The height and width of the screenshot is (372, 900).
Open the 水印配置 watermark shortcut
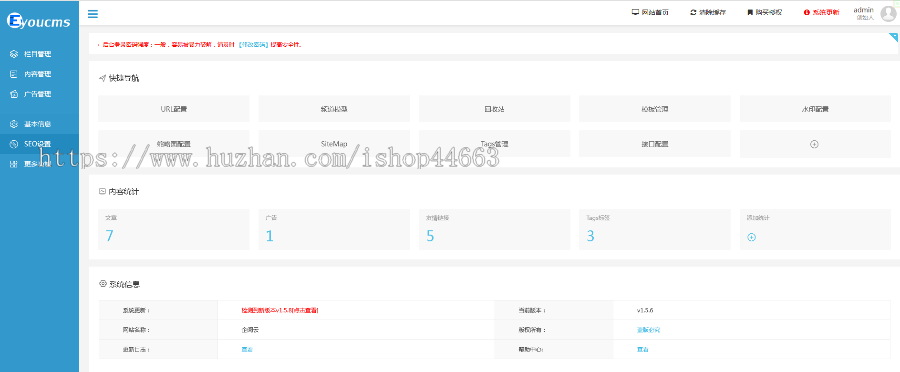[815, 108]
